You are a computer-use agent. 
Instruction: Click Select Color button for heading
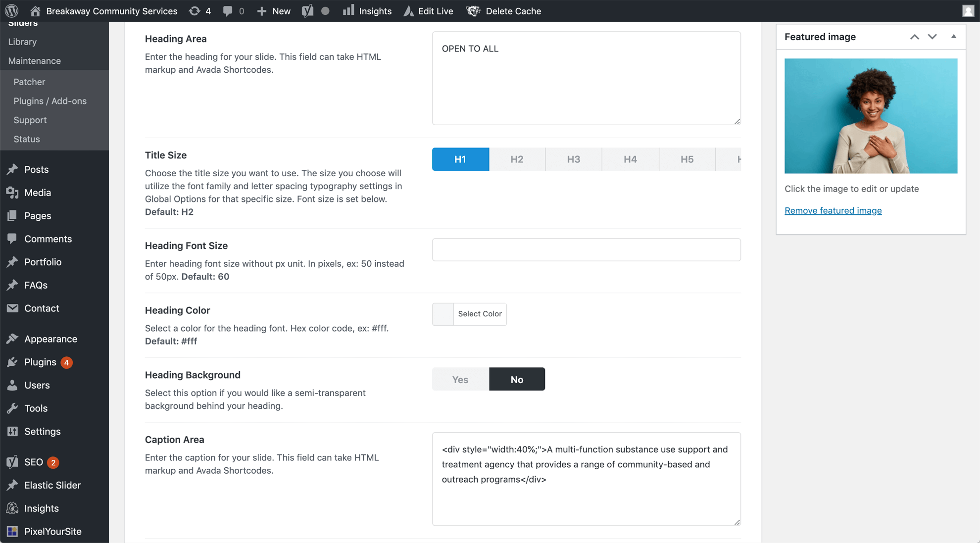coord(480,314)
